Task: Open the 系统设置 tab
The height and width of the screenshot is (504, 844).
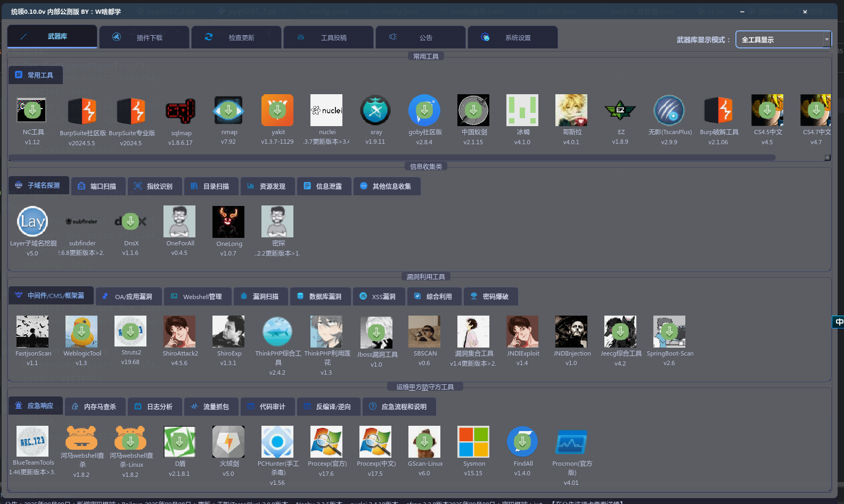Action: click(512, 38)
